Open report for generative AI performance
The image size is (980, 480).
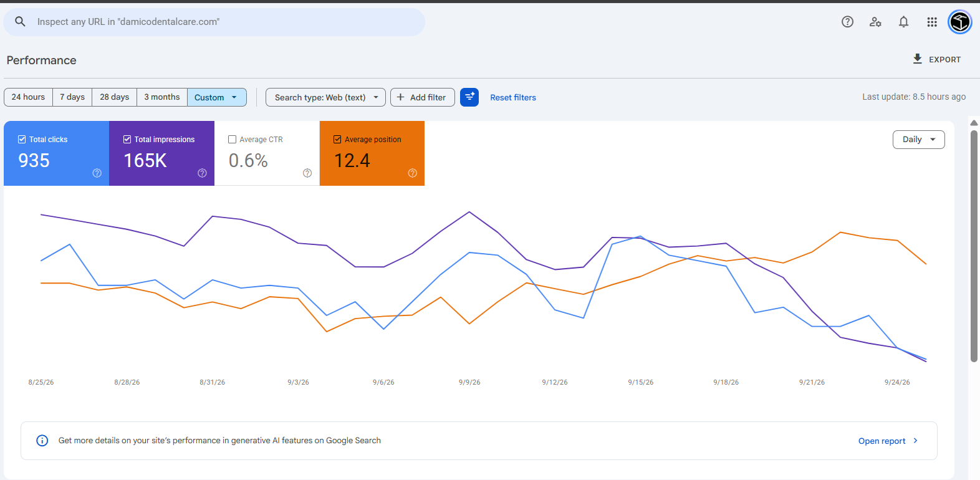pos(882,441)
